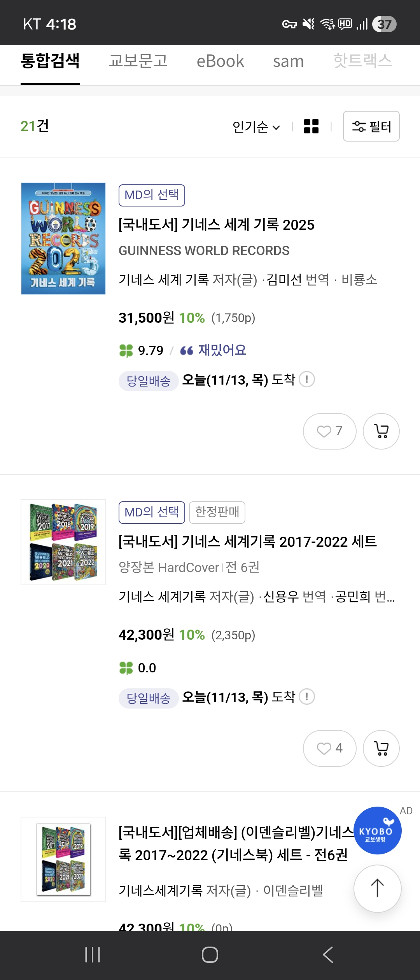This screenshot has width=420, height=980.
Task: Open the 핫트랙스 tab
Action: tap(362, 61)
